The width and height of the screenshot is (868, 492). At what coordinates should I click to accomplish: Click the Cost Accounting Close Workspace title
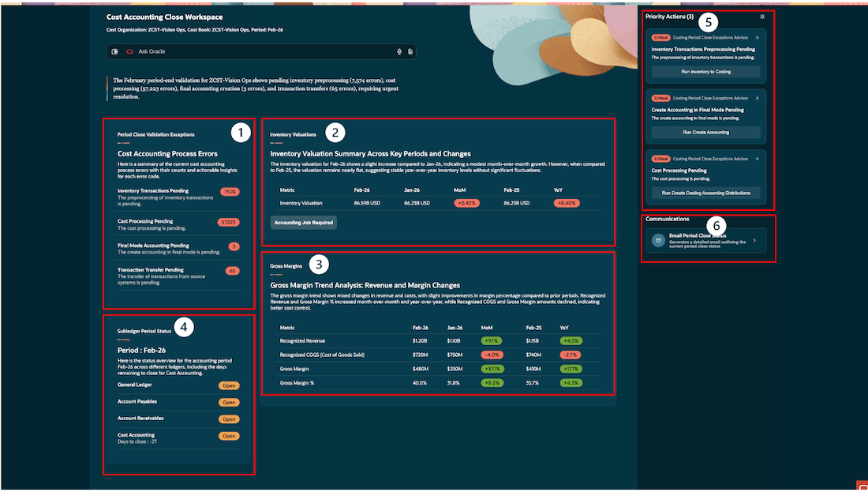click(x=164, y=17)
